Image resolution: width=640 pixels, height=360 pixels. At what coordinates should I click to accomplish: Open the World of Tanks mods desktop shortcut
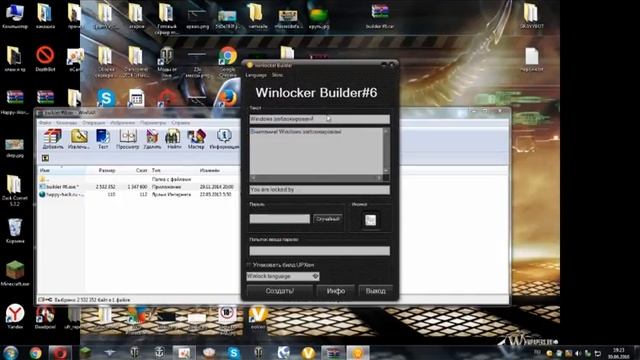[x=167, y=63]
